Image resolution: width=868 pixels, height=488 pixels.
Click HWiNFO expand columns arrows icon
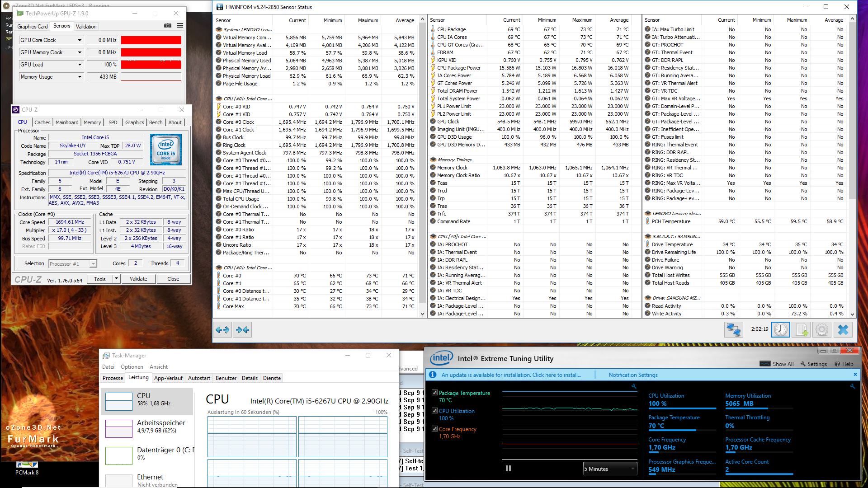pyautogui.click(x=222, y=330)
